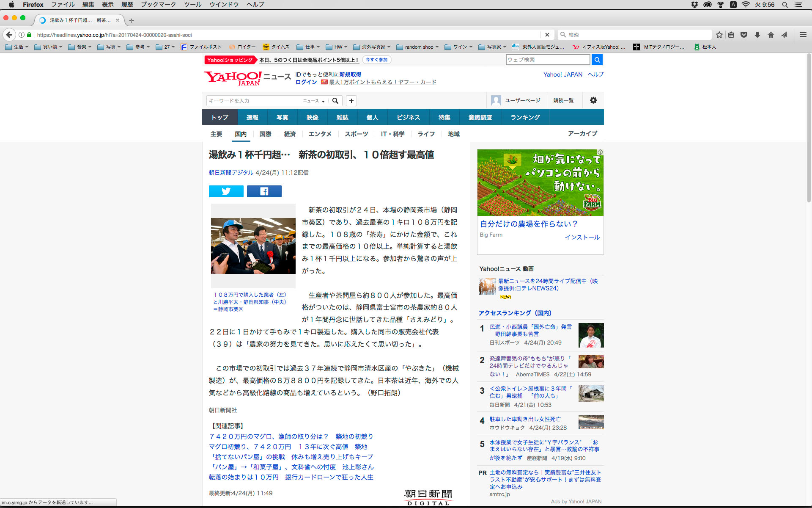Viewport: 812px width, 508px height.
Task: Select the 経済 news category
Action: click(290, 134)
